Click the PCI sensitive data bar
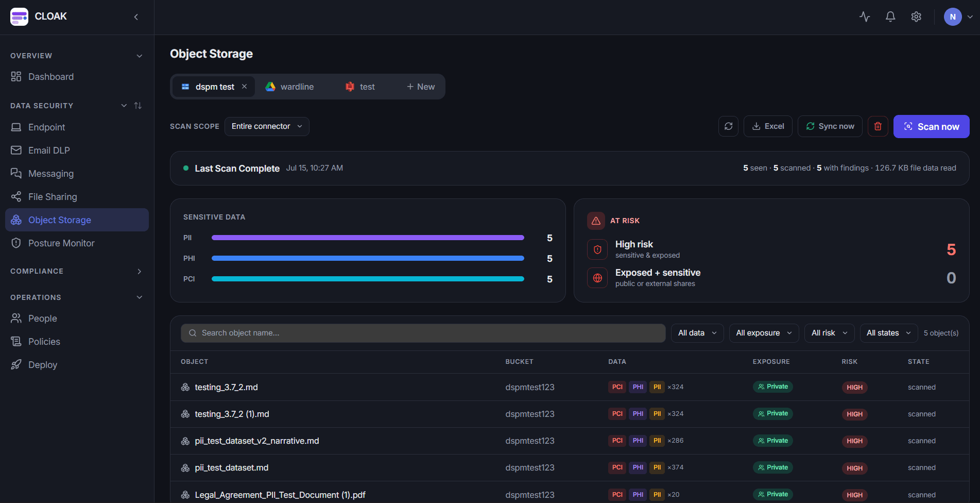The image size is (980, 503). click(x=368, y=279)
